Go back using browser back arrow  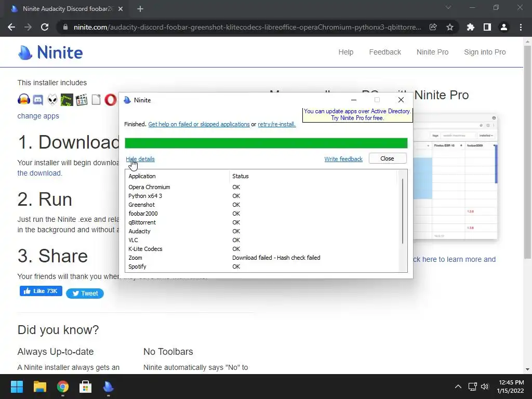coord(11,27)
